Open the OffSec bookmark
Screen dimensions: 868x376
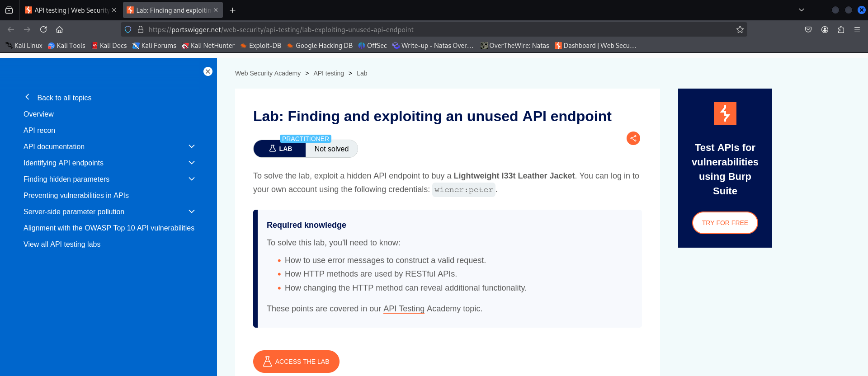(373, 46)
